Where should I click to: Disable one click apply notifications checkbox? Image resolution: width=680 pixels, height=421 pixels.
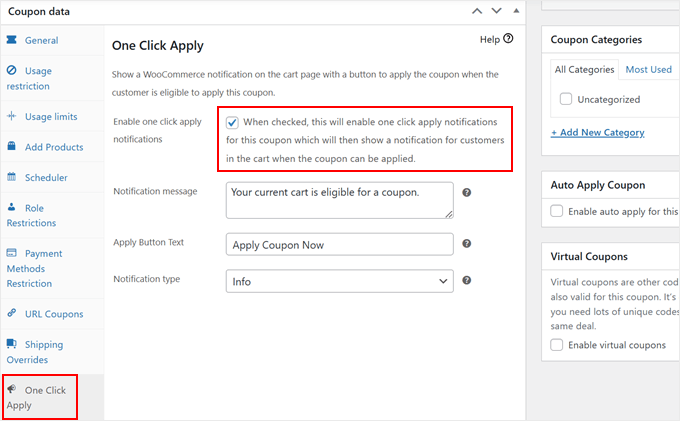click(x=232, y=123)
